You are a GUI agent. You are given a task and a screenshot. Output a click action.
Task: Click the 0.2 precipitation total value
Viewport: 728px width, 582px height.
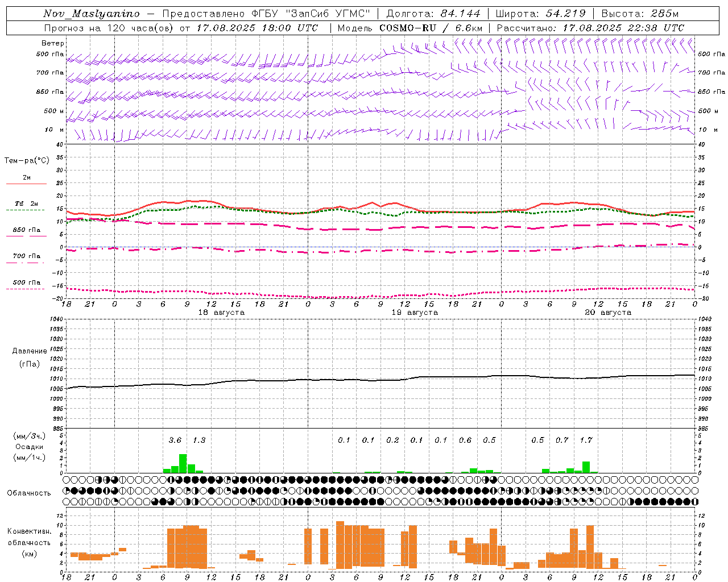[392, 440]
